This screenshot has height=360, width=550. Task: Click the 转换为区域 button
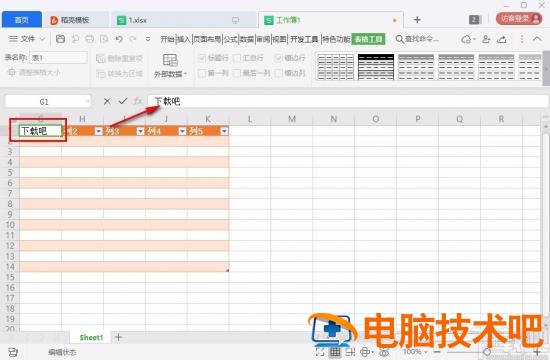[119, 73]
